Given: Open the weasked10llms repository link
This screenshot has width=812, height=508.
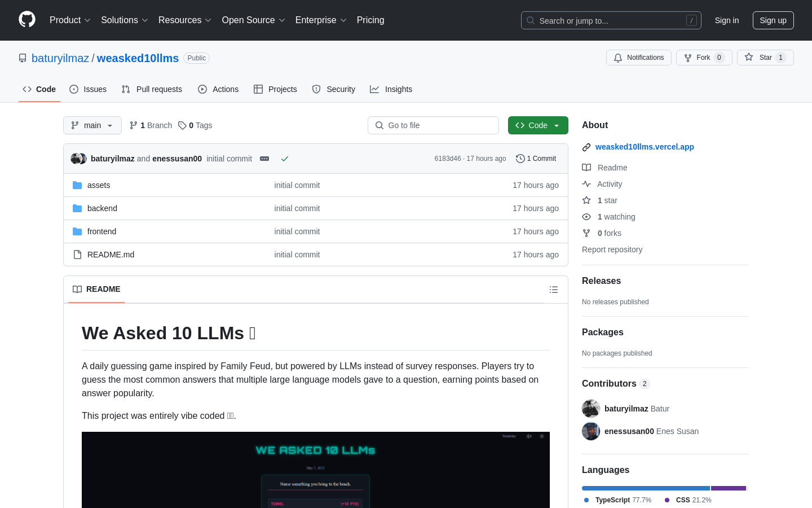Looking at the screenshot, I should pyautogui.click(x=138, y=58).
